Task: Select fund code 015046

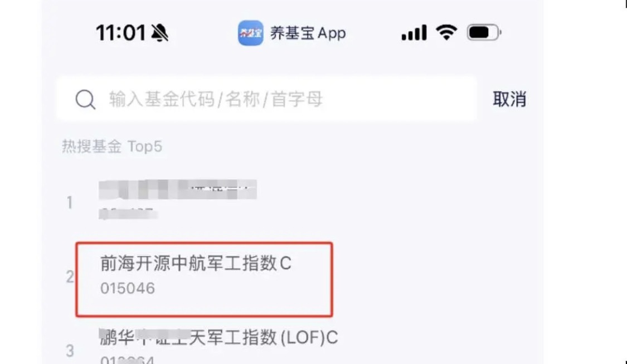Action: [128, 288]
